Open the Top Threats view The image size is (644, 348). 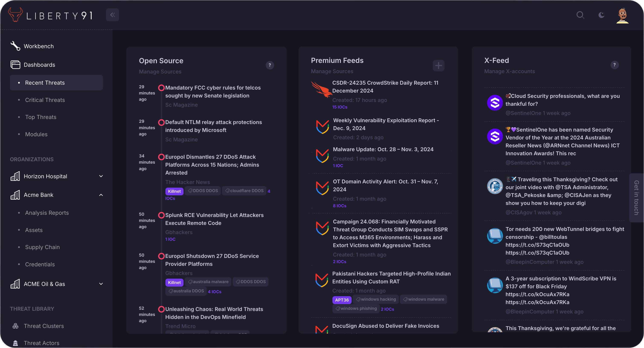point(40,117)
